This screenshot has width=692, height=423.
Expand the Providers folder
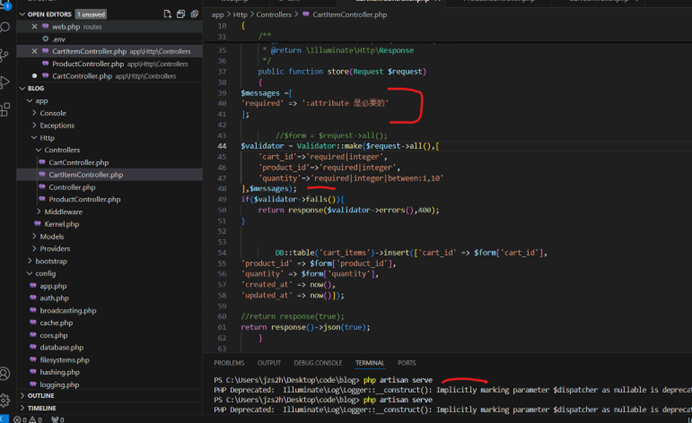pos(34,249)
